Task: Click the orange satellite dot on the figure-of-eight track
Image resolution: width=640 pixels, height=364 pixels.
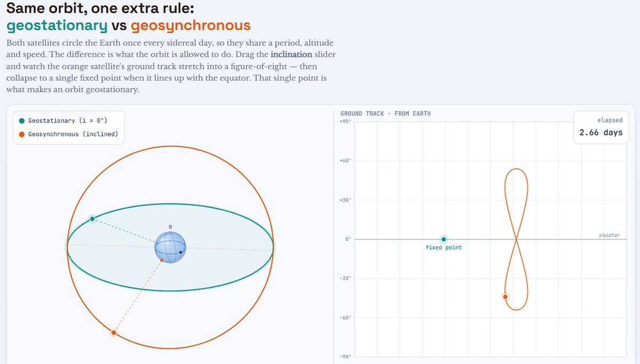Action: [x=505, y=296]
